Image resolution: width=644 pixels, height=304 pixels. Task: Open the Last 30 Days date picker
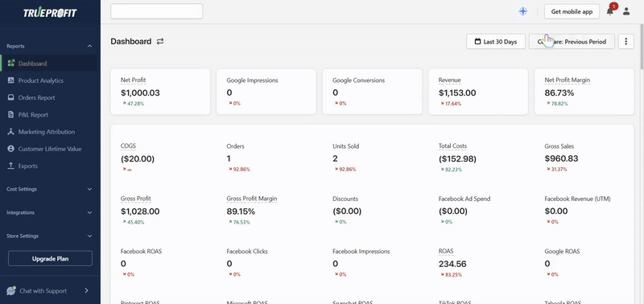[x=496, y=42]
